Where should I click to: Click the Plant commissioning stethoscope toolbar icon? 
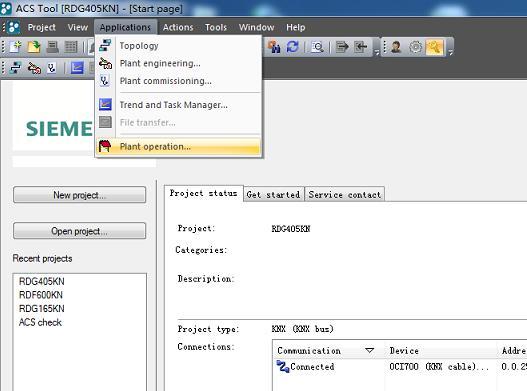click(x=51, y=68)
